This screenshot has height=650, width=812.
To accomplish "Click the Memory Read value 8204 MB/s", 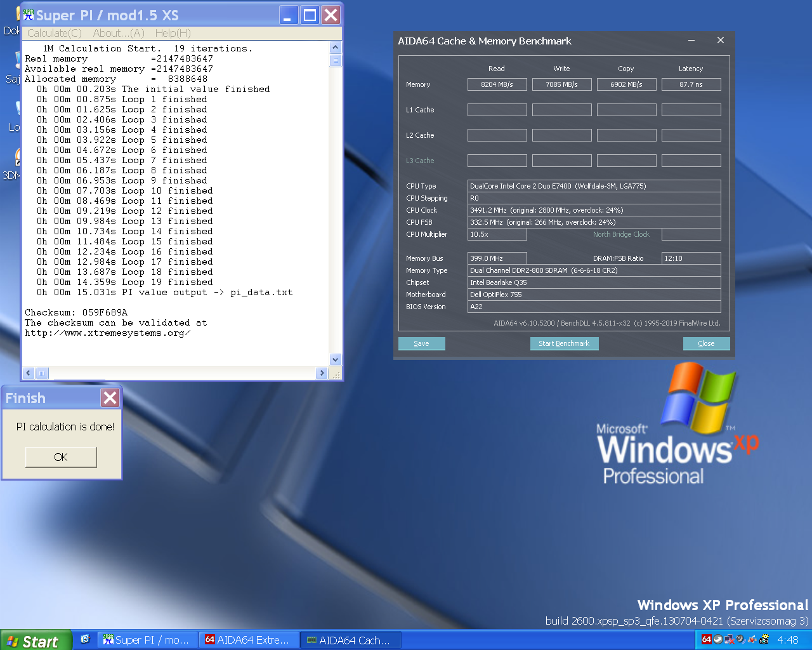I will pyautogui.click(x=497, y=84).
